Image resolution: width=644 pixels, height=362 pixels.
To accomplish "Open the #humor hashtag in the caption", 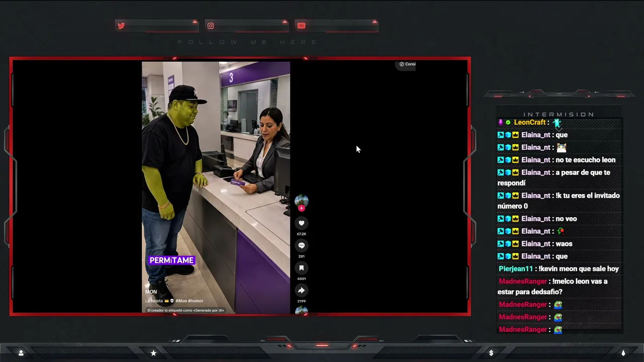I will 196,301.
